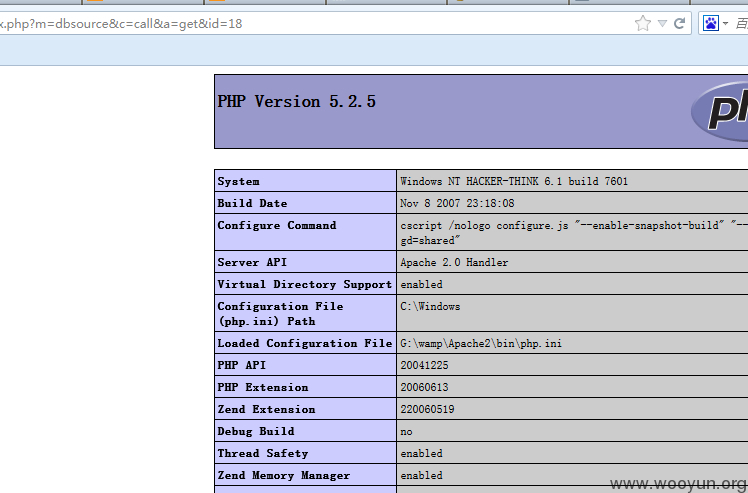Click the 'Debug Build' row label
This screenshot has height=493, width=748.
click(x=256, y=431)
